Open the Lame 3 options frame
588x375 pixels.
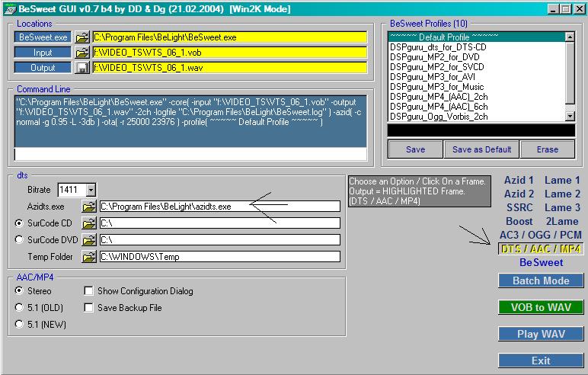click(x=562, y=207)
